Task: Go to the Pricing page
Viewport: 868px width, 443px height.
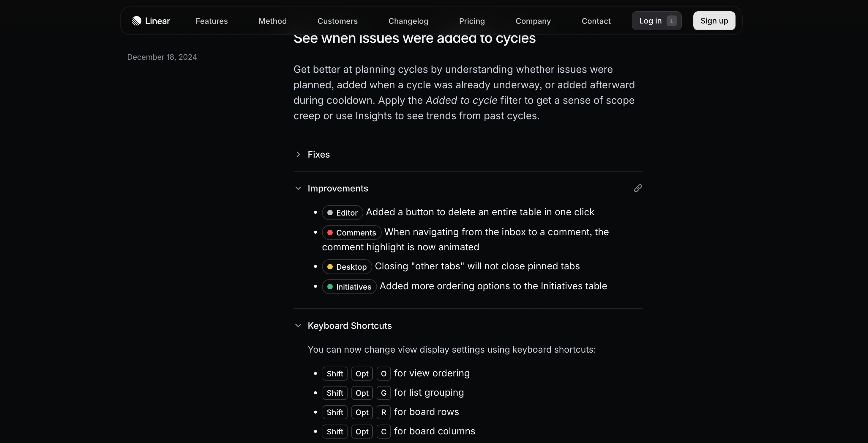Action: (x=472, y=21)
